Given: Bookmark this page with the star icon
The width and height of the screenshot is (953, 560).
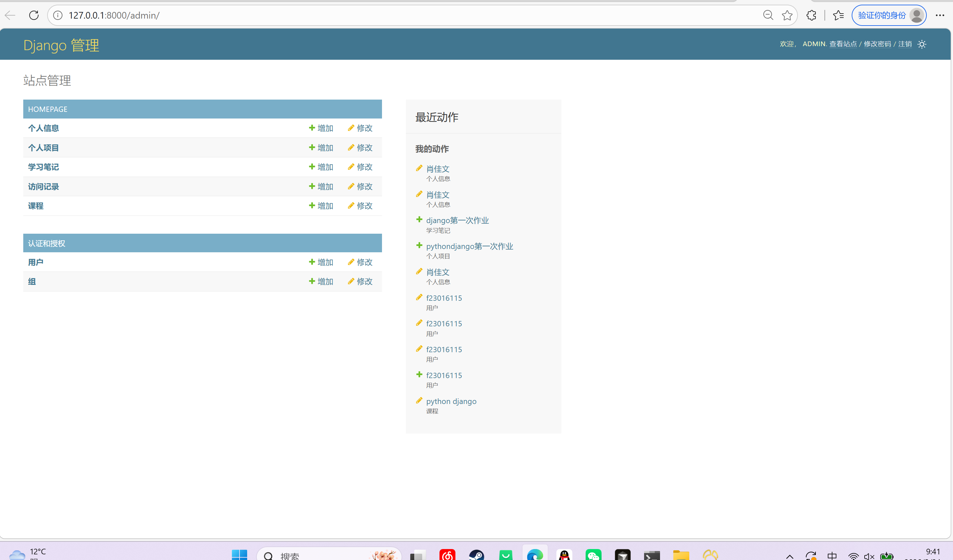Looking at the screenshot, I should pos(787,15).
